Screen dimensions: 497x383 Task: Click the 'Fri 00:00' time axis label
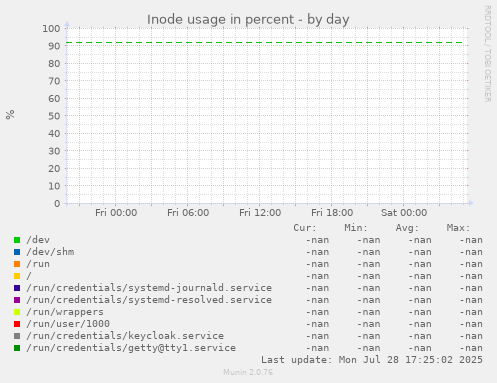click(116, 213)
